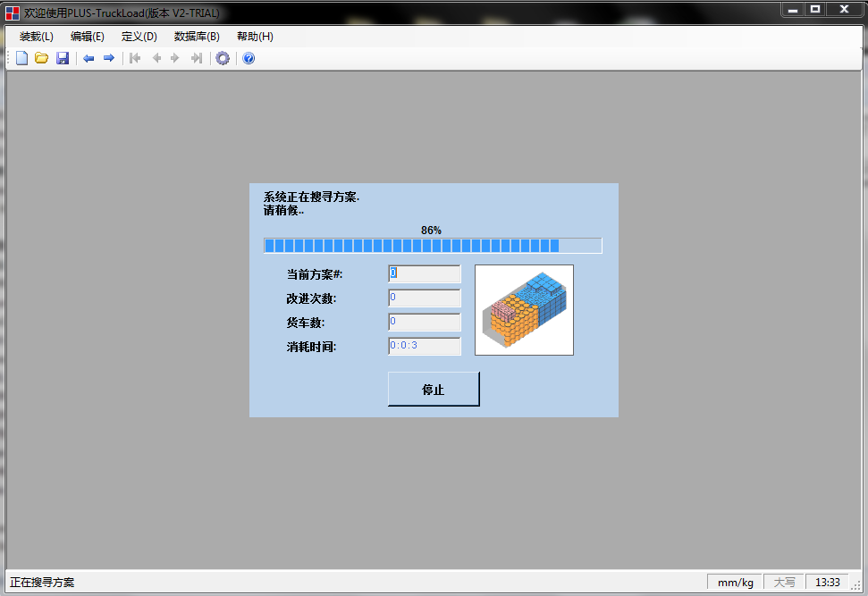Click the 系统正在搜寻方案 message text
868x596 pixels.
(x=311, y=197)
